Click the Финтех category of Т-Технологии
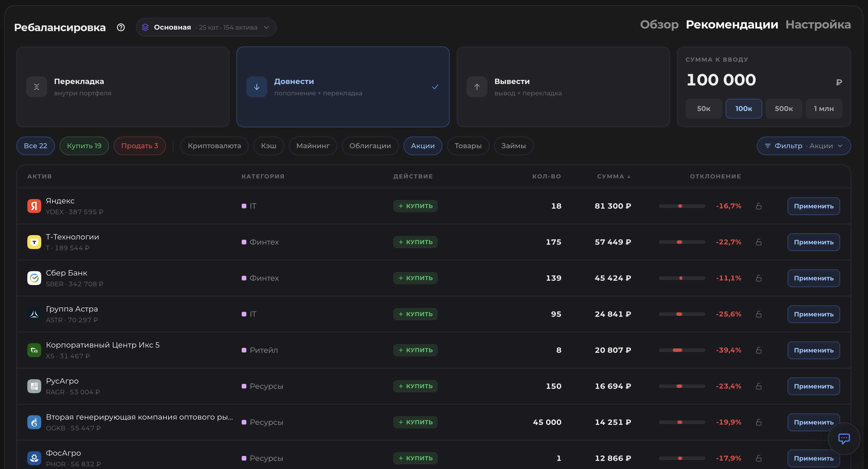The width and height of the screenshot is (868, 469). coord(260,242)
